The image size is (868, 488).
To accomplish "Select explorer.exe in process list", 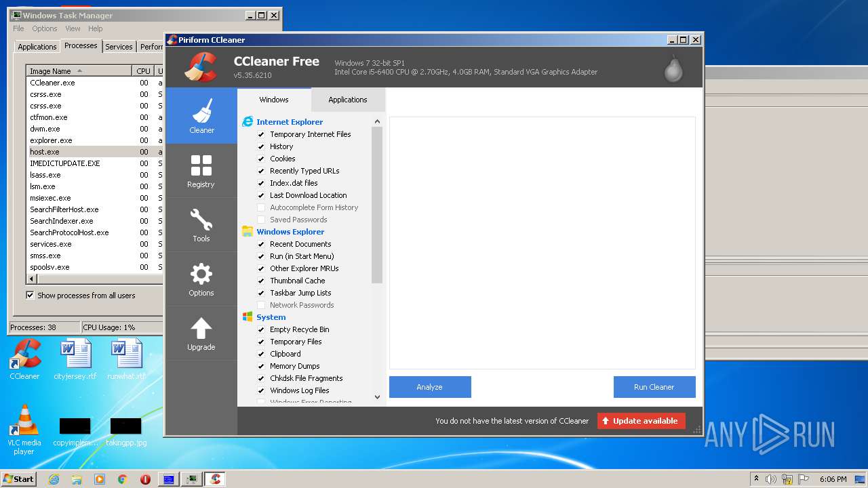I will (x=94, y=140).
